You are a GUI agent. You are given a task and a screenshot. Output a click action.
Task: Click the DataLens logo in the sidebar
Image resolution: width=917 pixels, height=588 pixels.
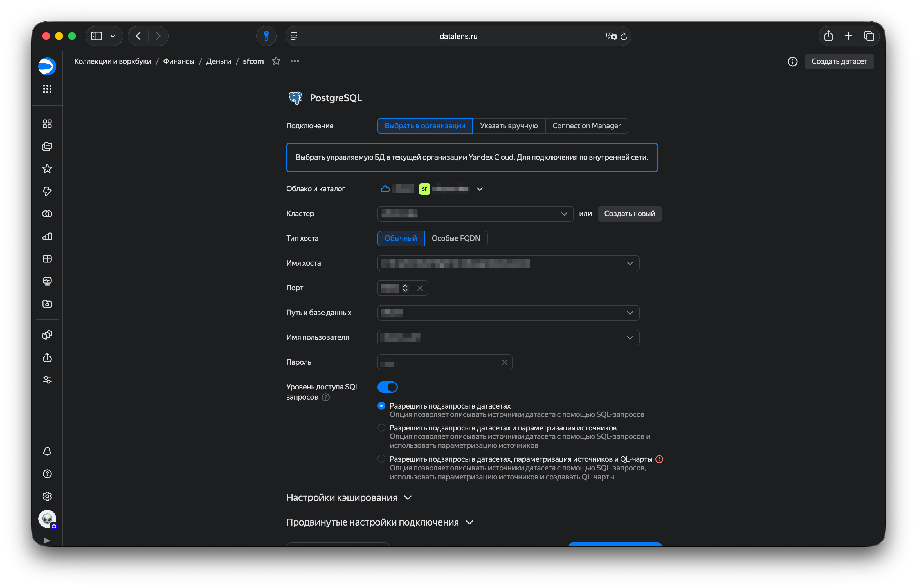pos(47,66)
